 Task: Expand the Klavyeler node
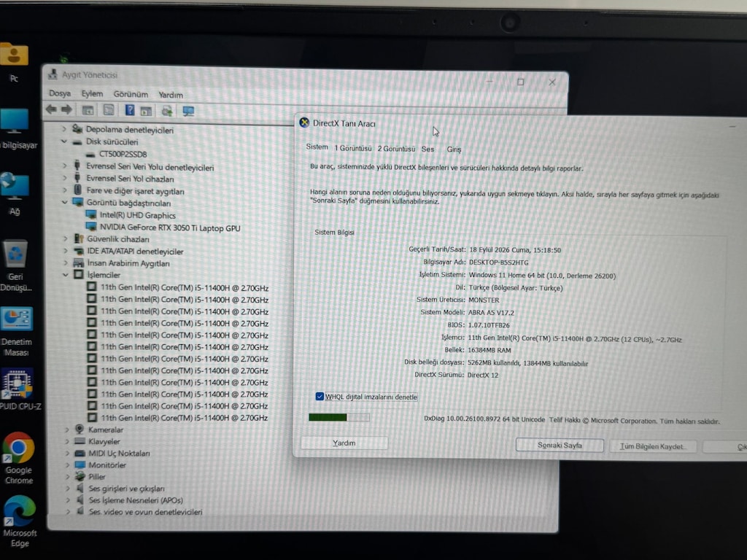(67, 441)
